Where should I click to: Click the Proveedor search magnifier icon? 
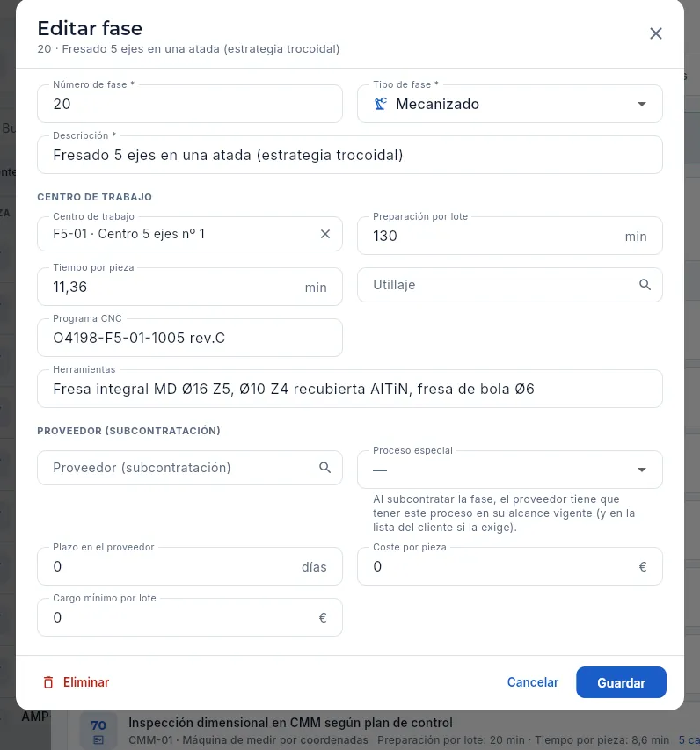coord(324,468)
